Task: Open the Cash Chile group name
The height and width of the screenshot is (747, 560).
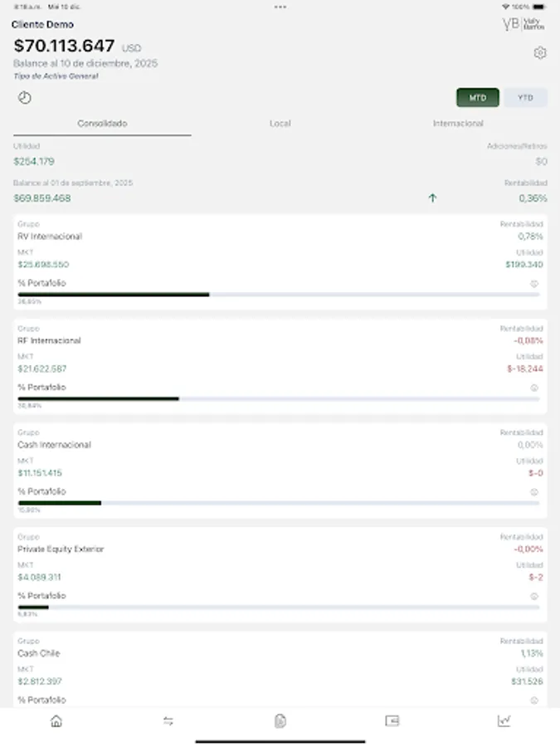Action: coord(38,654)
